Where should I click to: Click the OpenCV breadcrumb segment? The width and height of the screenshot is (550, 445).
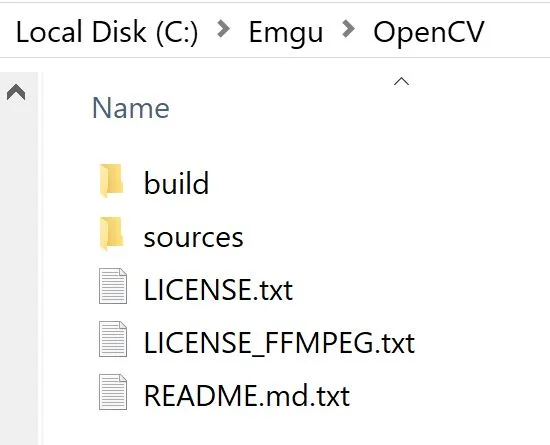(x=429, y=32)
